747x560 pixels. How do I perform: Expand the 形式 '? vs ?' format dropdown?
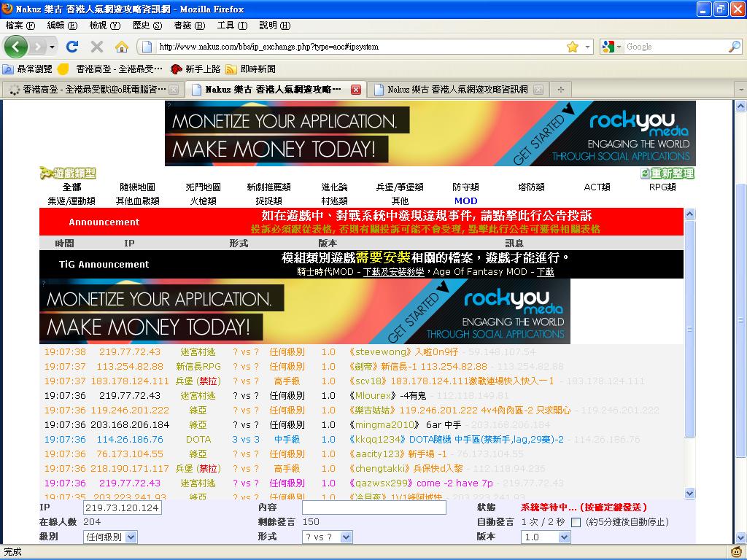point(327,537)
